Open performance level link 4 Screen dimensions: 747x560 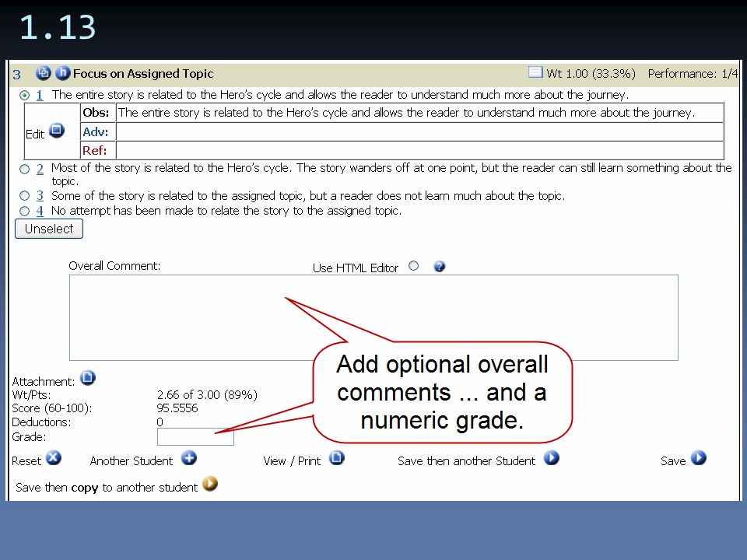40,211
